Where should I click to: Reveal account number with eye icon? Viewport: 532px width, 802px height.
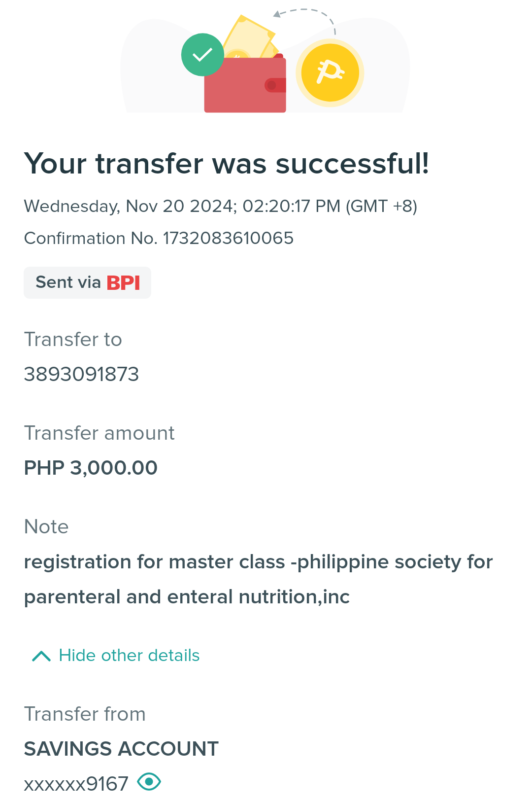tap(149, 782)
